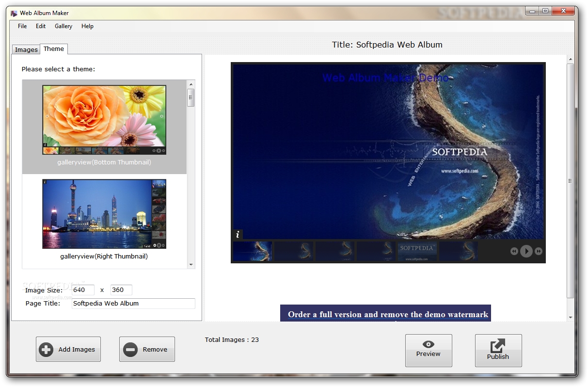Screen dimensions: 588x387
Task: Click the Web Album Maker Demo watermark text
Action: pyautogui.click(x=385, y=78)
